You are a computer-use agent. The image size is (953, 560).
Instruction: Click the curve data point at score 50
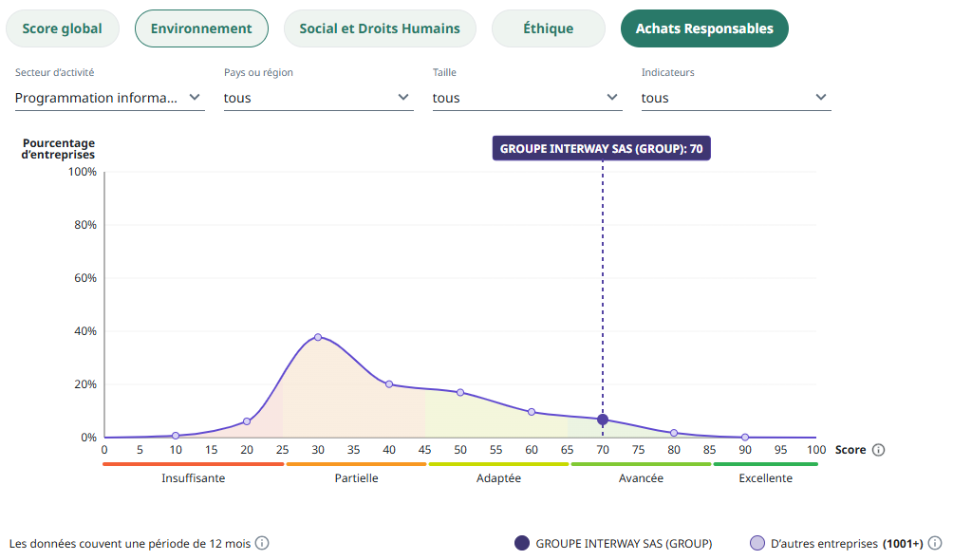click(x=460, y=392)
